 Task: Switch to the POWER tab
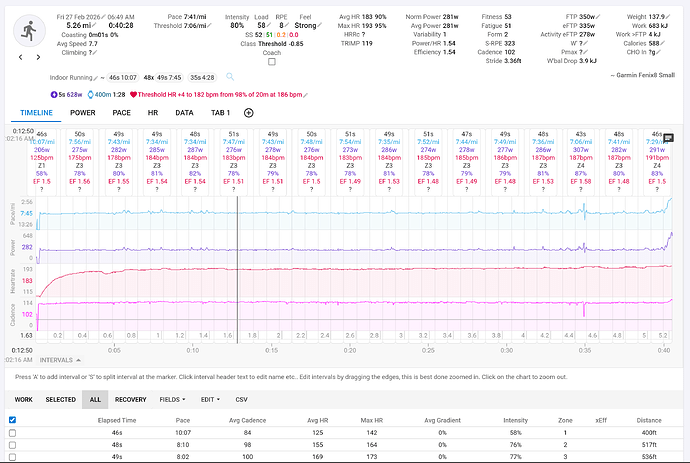pyautogui.click(x=83, y=113)
